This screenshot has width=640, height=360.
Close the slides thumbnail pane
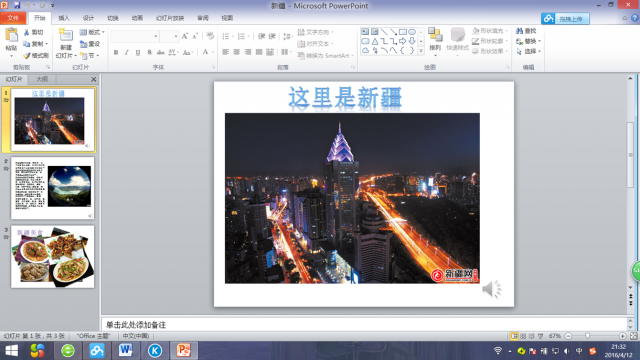coord(93,79)
